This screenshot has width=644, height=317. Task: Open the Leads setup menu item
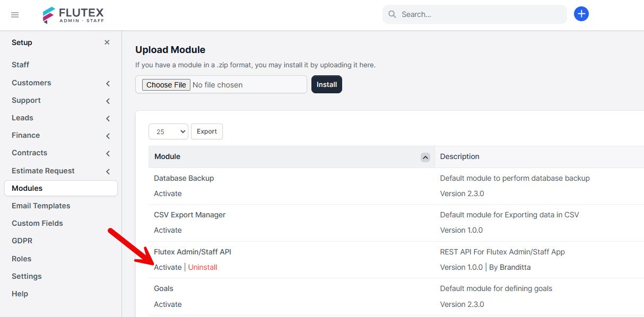click(22, 118)
